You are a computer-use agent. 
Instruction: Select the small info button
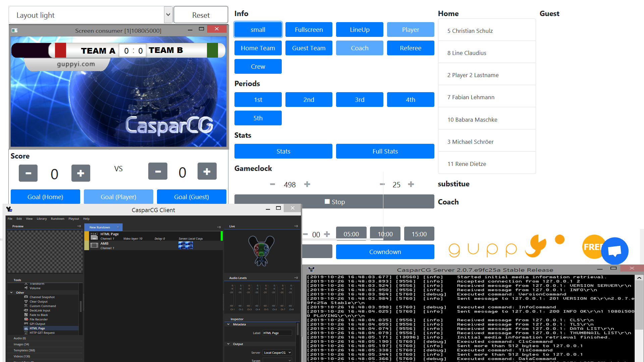coord(258,29)
